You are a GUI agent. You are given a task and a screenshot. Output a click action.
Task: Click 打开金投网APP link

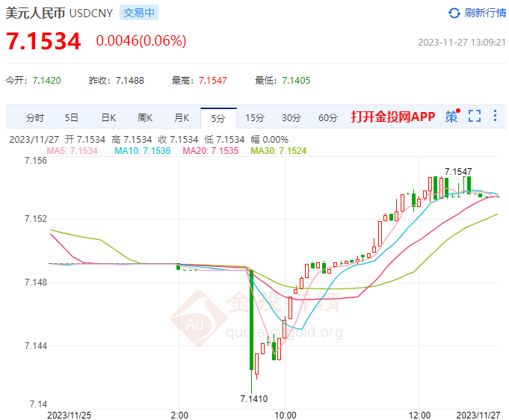(393, 117)
